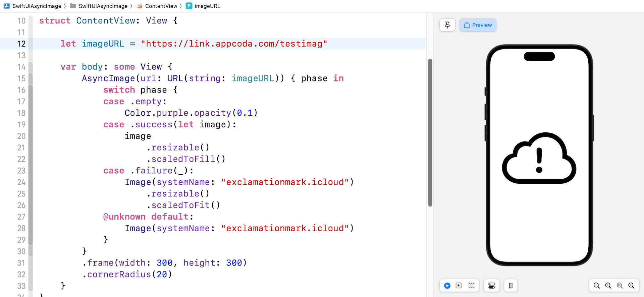
Task: Start Live preview mode with play icon
Action: [447, 286]
